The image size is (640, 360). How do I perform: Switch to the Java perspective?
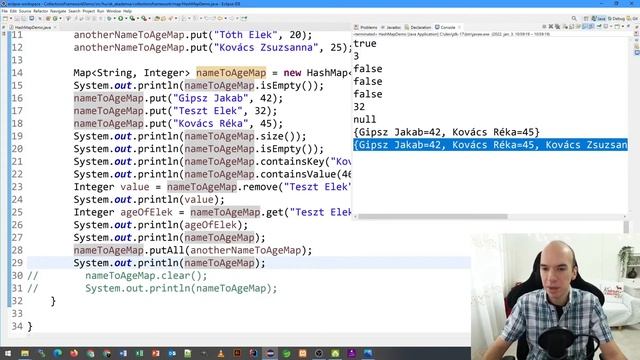(x=599, y=18)
